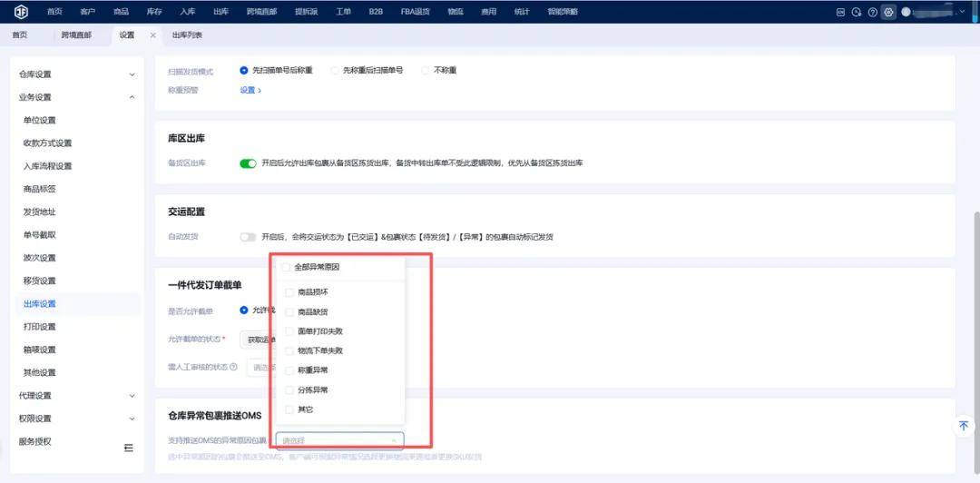Expand the 代理设置 sidebar group
Image resolution: width=980 pixels, height=483 pixels.
click(x=75, y=396)
